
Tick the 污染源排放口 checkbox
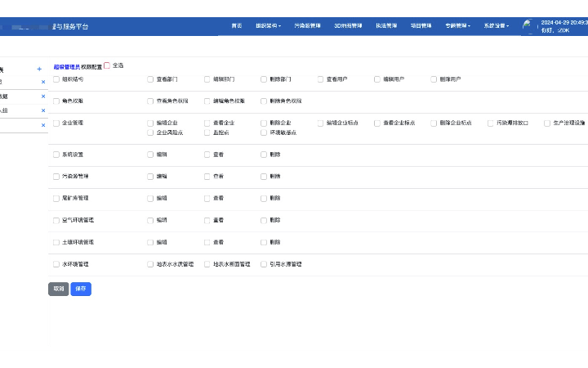[x=491, y=123]
